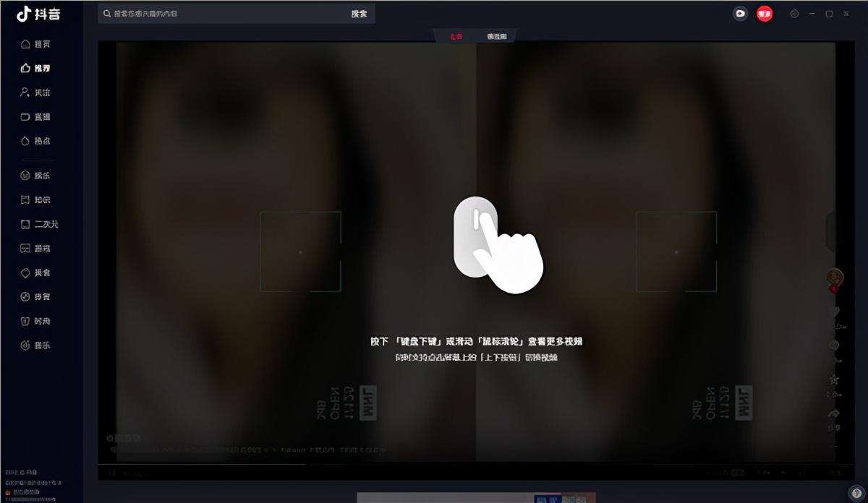Click the 搜索 search button

(359, 14)
